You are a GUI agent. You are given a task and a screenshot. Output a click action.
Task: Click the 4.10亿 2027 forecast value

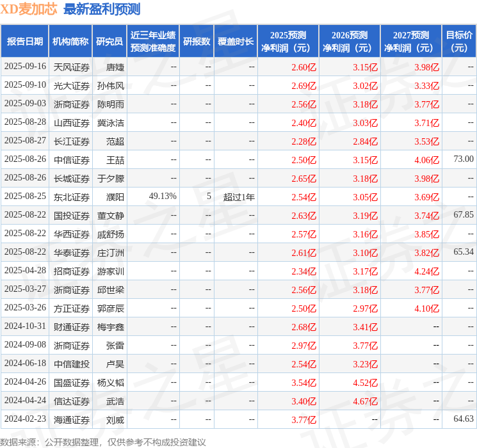tap(427, 308)
